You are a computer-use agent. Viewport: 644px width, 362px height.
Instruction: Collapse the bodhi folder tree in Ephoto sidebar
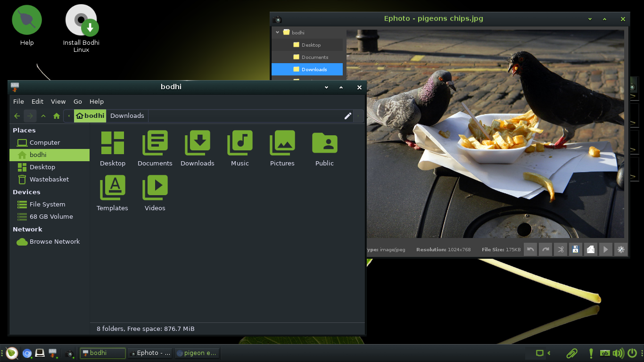277,32
